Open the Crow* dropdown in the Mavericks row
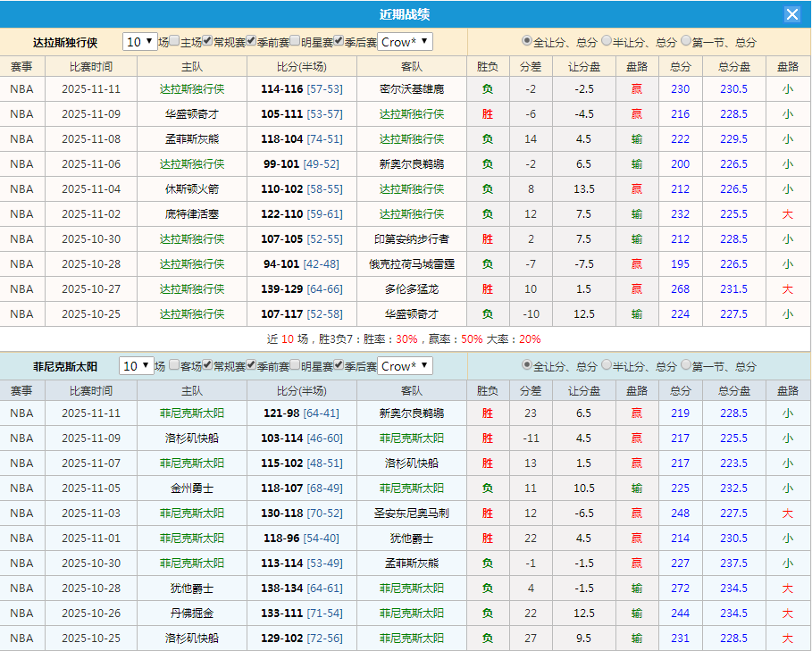The image size is (812, 651). coord(404,40)
